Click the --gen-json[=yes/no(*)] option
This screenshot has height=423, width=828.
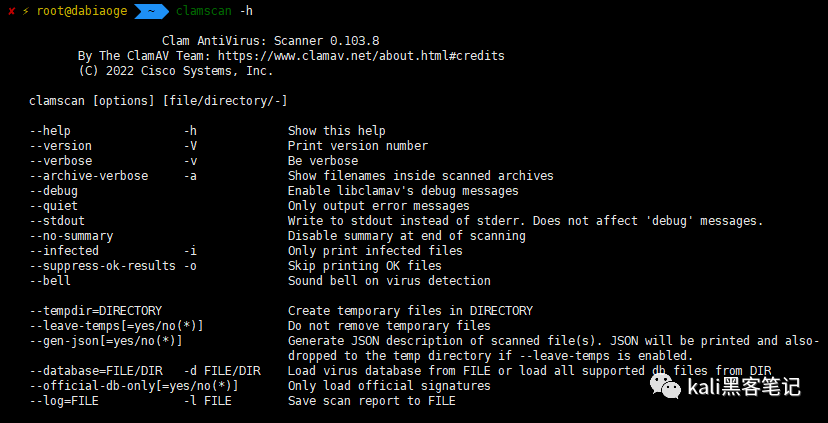[x=106, y=341]
